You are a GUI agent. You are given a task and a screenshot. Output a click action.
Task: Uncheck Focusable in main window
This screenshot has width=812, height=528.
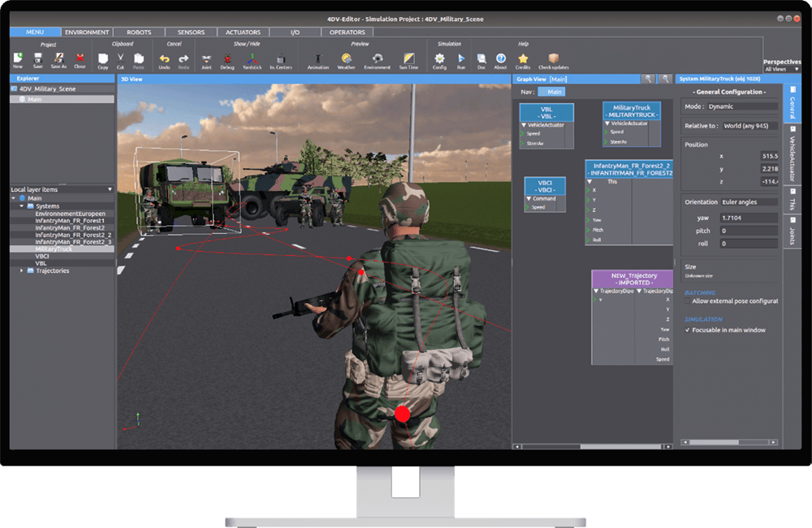tap(688, 330)
